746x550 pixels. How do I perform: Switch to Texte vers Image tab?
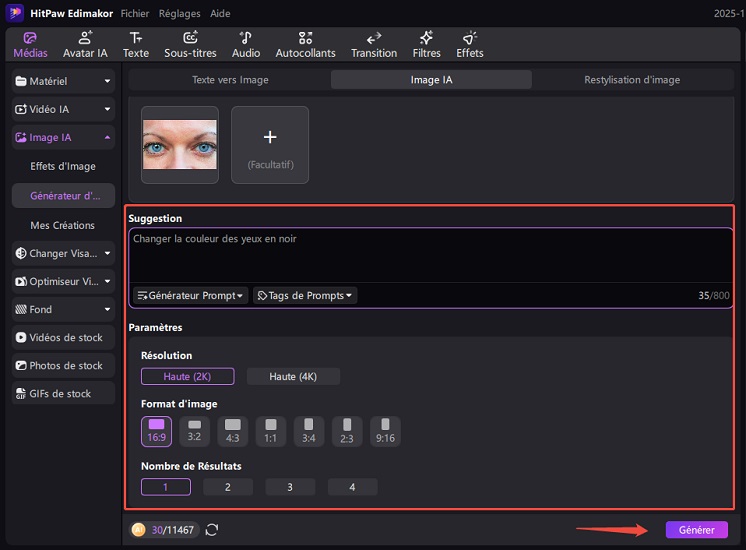[x=230, y=80]
